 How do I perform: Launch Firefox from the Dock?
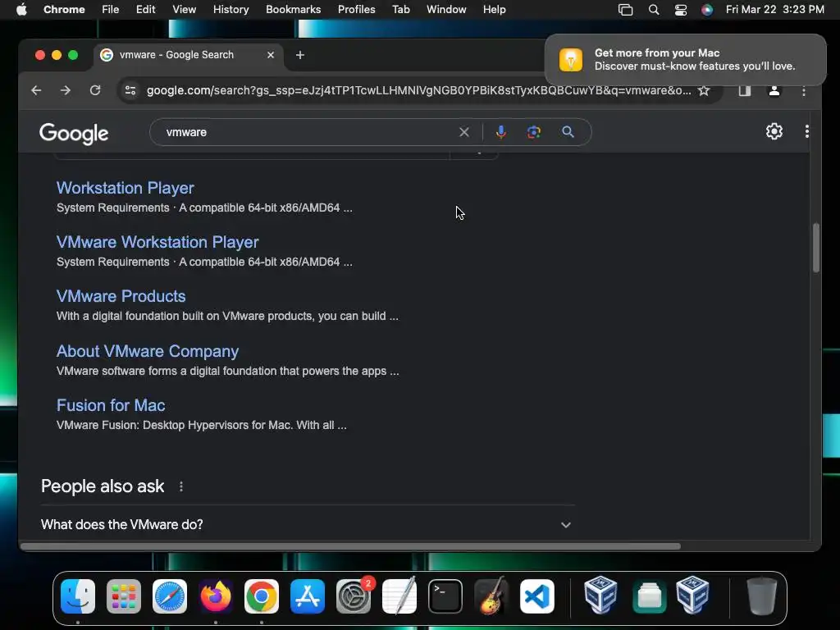point(216,596)
